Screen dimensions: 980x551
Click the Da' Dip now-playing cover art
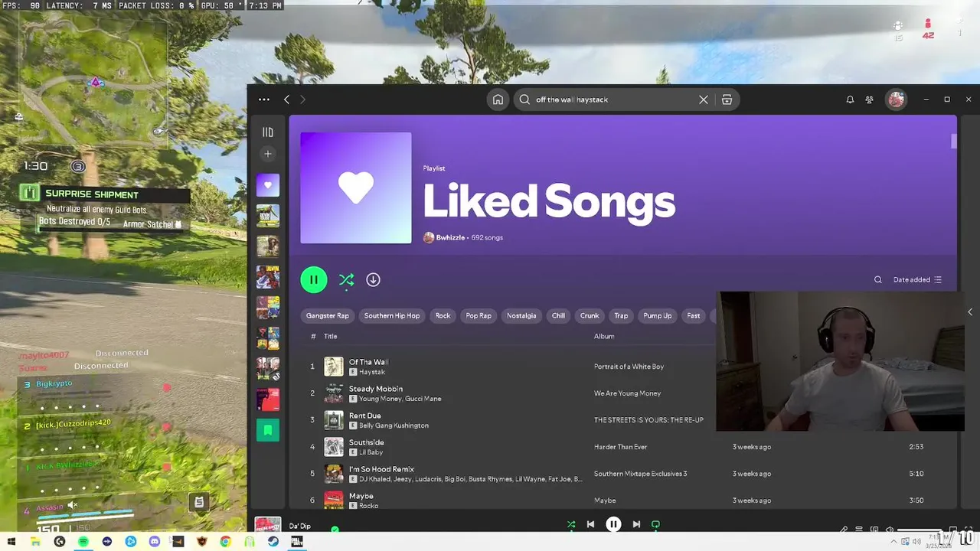268,524
